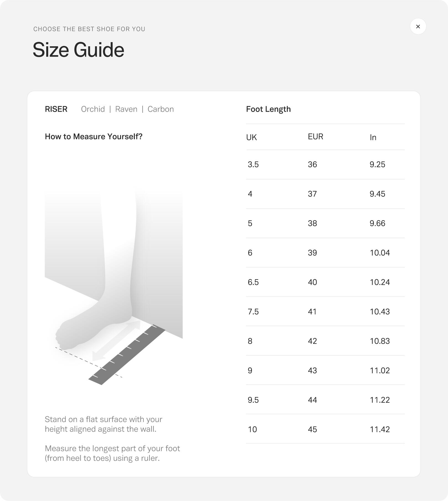Click the EUR column header
The height and width of the screenshot is (501, 448).
[315, 137]
